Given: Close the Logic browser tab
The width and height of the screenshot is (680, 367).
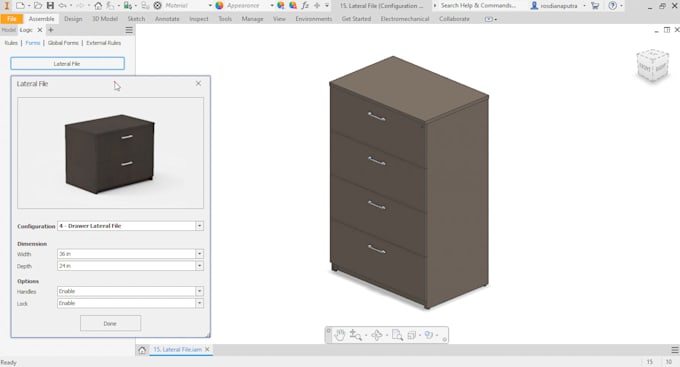Looking at the screenshot, I should 39,30.
